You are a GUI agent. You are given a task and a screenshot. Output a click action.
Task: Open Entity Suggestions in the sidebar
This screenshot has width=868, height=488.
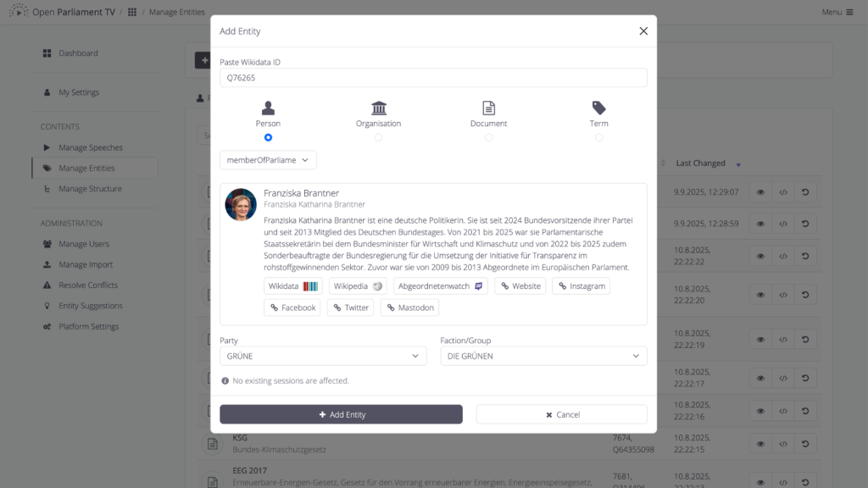90,305
